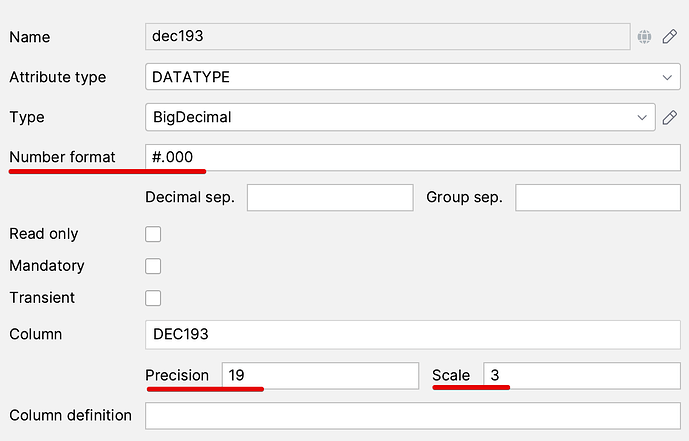This screenshot has width=689, height=441.
Task: Open the Attribute type dropdown showing DATATYPE
Action: click(x=413, y=77)
